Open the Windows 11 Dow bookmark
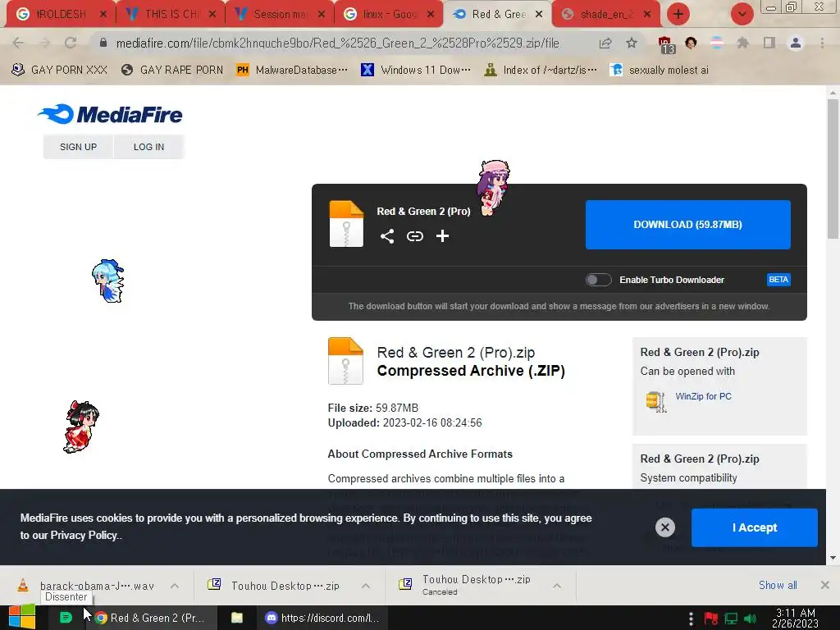The width and height of the screenshot is (840, 630). tap(416, 70)
